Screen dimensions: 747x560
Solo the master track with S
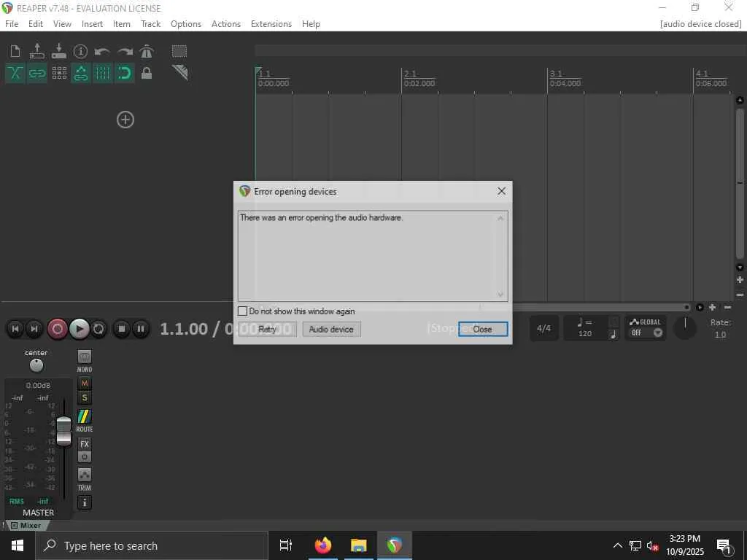[x=85, y=397]
